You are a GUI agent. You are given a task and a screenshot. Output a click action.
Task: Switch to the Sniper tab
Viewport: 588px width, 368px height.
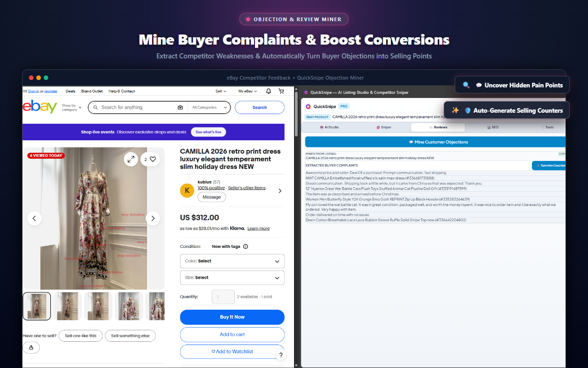click(x=384, y=127)
